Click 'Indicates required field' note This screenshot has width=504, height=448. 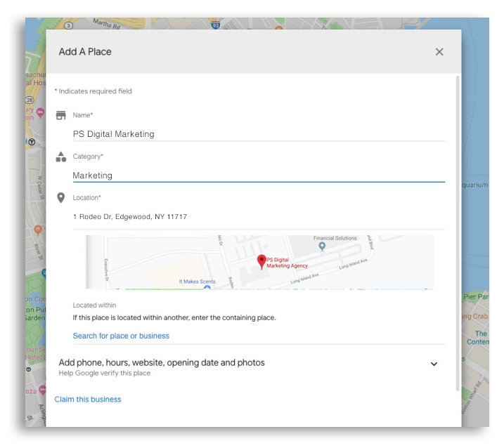click(x=95, y=91)
